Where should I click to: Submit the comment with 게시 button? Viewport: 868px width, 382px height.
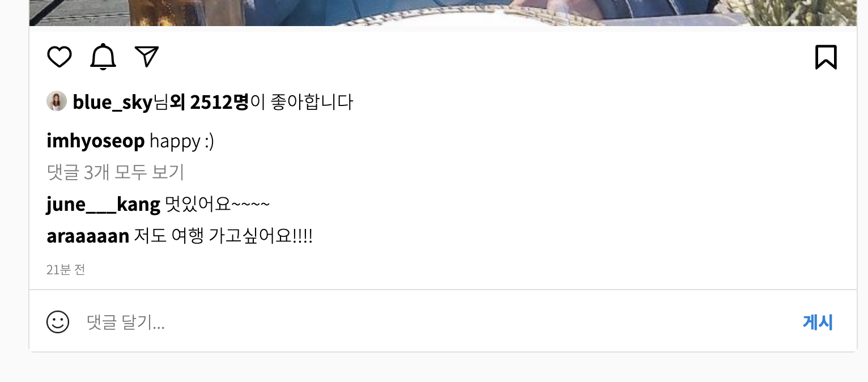818,322
